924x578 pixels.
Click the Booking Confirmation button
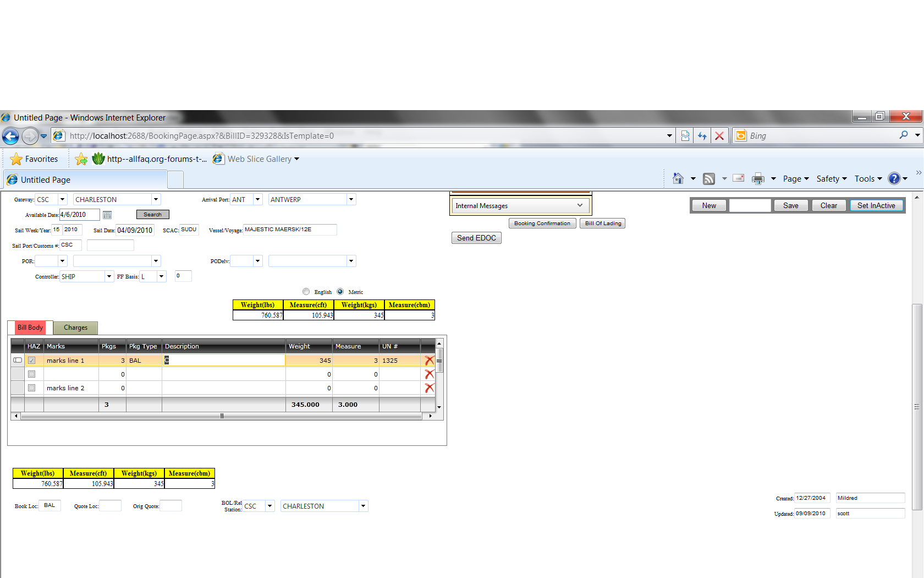[542, 223]
